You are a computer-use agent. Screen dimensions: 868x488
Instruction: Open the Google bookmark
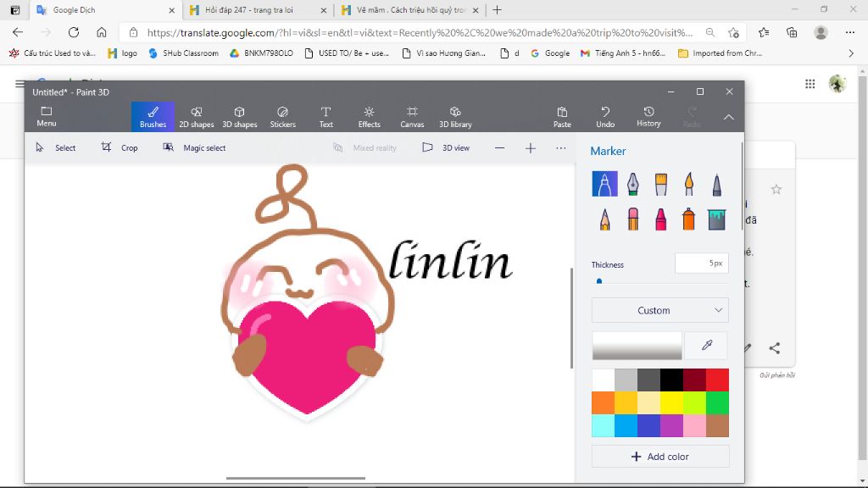click(x=549, y=53)
